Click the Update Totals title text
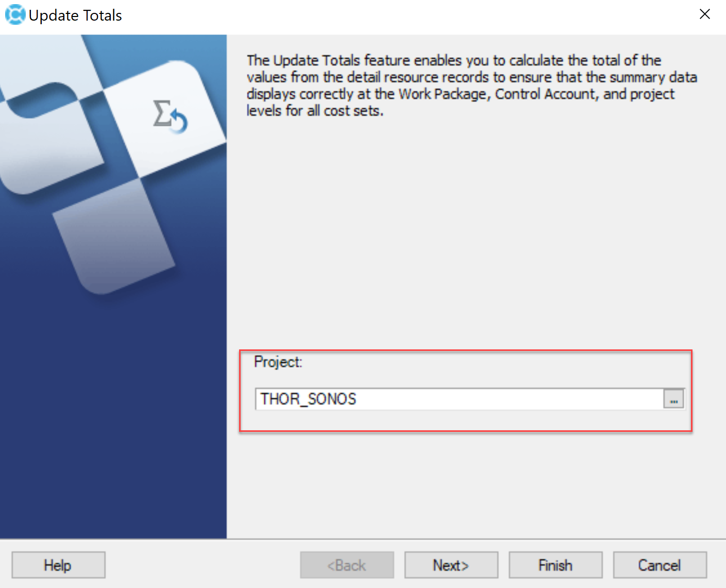 tap(75, 15)
